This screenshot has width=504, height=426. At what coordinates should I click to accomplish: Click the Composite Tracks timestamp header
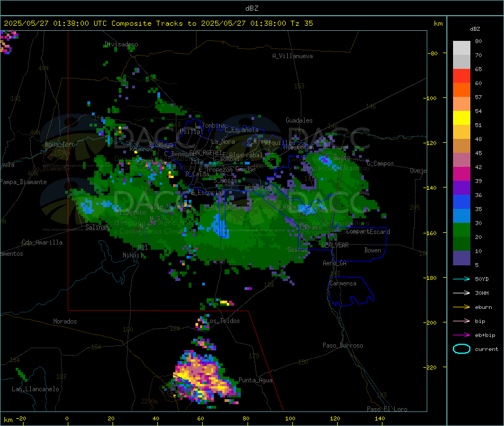(158, 24)
